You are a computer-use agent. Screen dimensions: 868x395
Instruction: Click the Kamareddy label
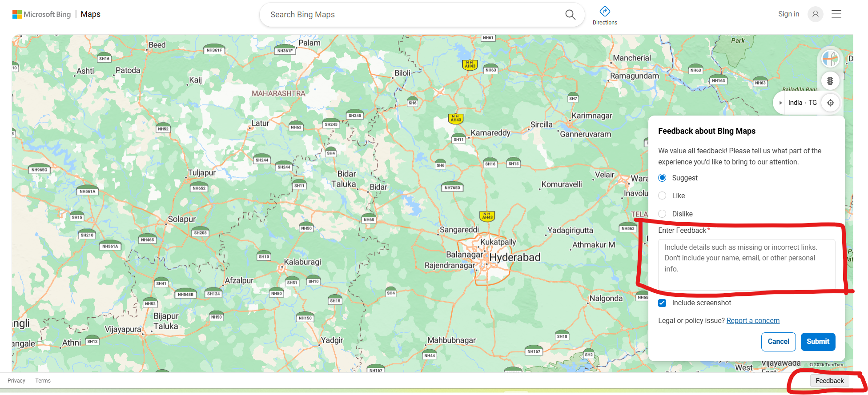490,133
